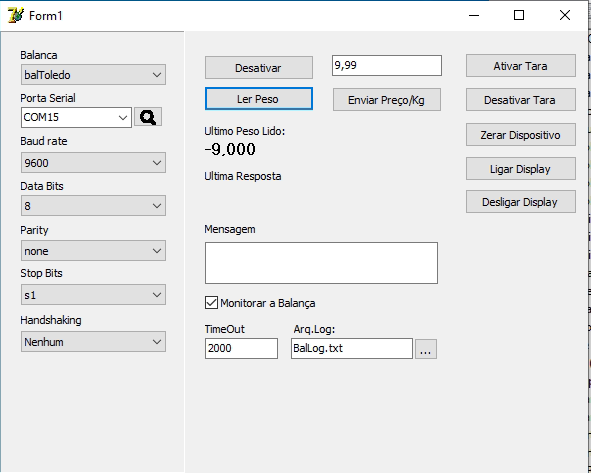
Task: Click the Desativar Tara button
Action: 521,100
